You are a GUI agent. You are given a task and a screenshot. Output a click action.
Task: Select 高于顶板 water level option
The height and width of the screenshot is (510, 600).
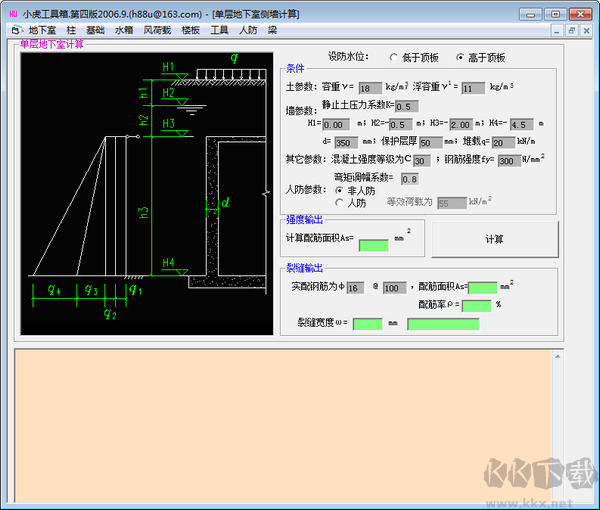pyautogui.click(x=461, y=58)
